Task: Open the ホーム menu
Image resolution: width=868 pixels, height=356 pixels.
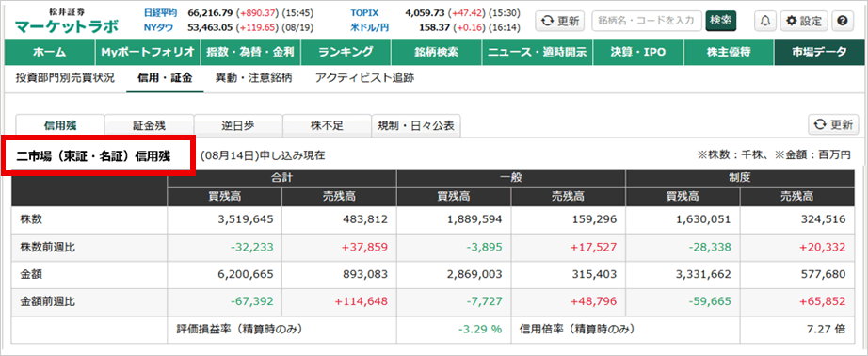Action: pos(50,53)
